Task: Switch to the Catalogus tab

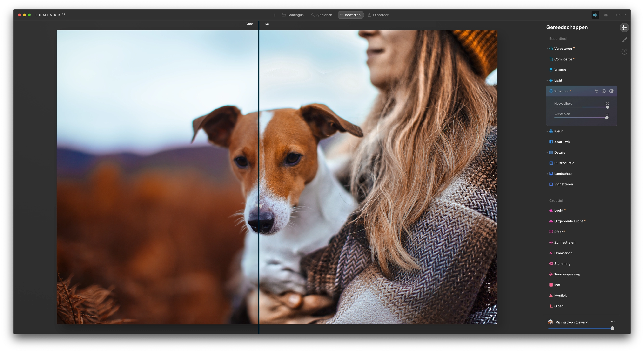Action: tap(293, 15)
